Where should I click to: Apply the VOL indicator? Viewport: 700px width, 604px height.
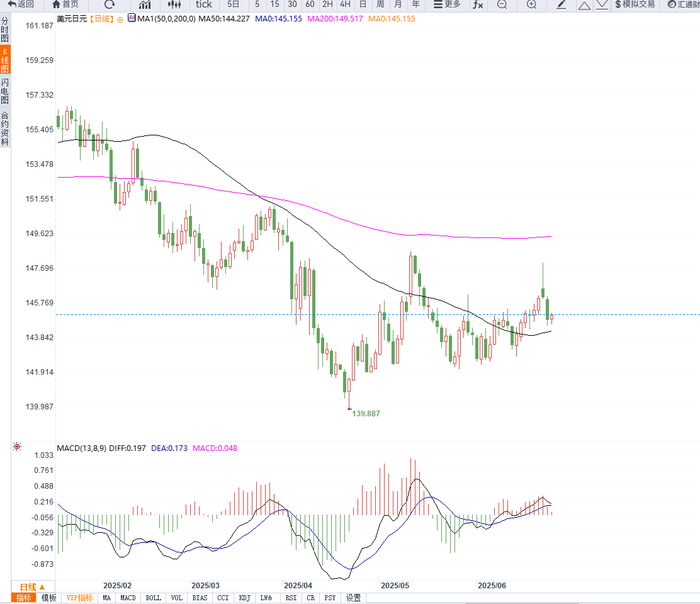(177, 598)
